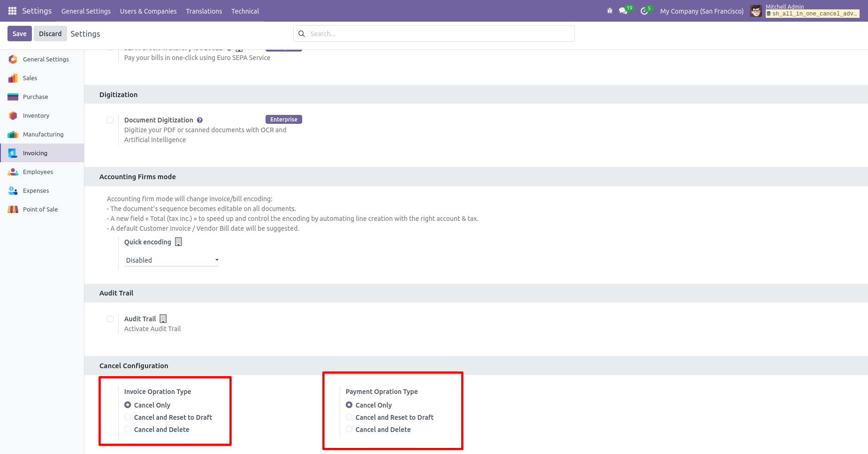Select the Expenses sidebar icon
Viewport: 868px width, 454px height.
coord(13,190)
